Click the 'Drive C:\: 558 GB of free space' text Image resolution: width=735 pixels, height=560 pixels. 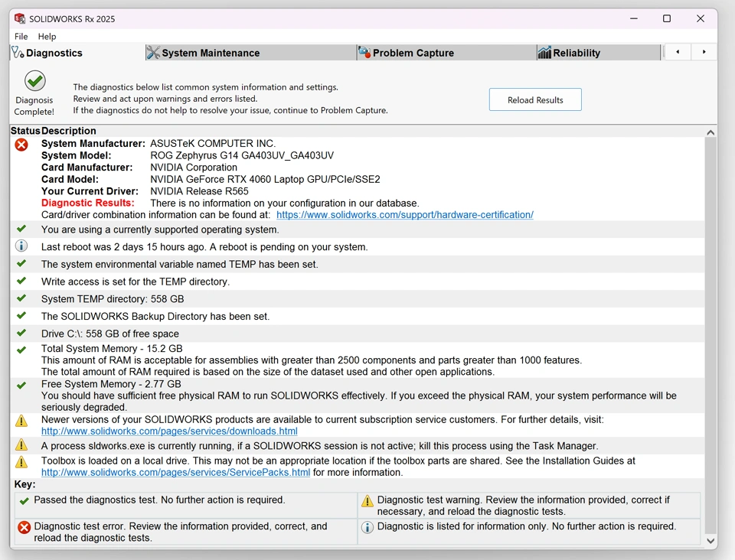point(110,334)
